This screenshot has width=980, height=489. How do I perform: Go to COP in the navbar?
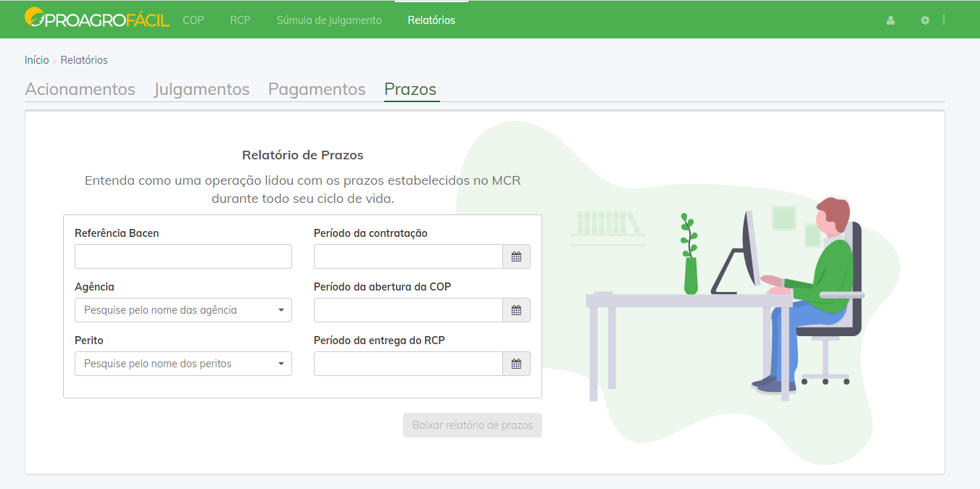coord(194,20)
